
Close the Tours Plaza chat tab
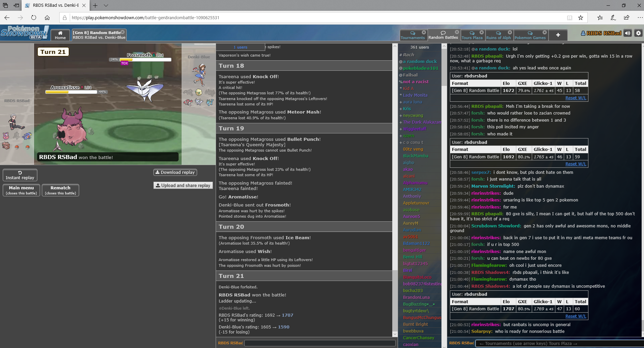point(482,32)
